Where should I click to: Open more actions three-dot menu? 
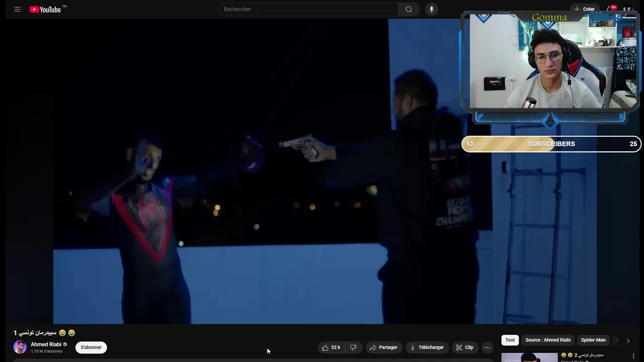487,347
